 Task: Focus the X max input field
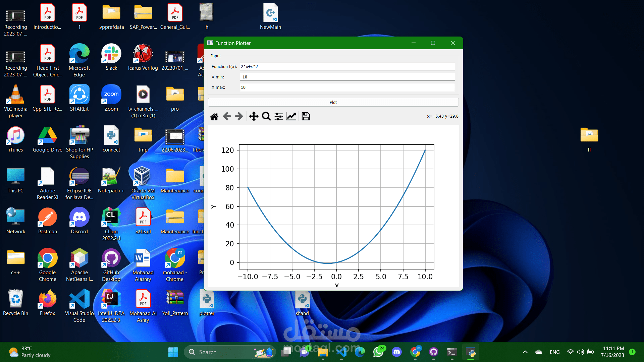point(347,87)
